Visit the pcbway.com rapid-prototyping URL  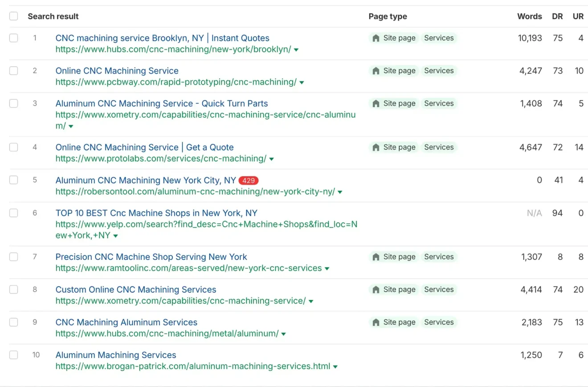(x=176, y=82)
